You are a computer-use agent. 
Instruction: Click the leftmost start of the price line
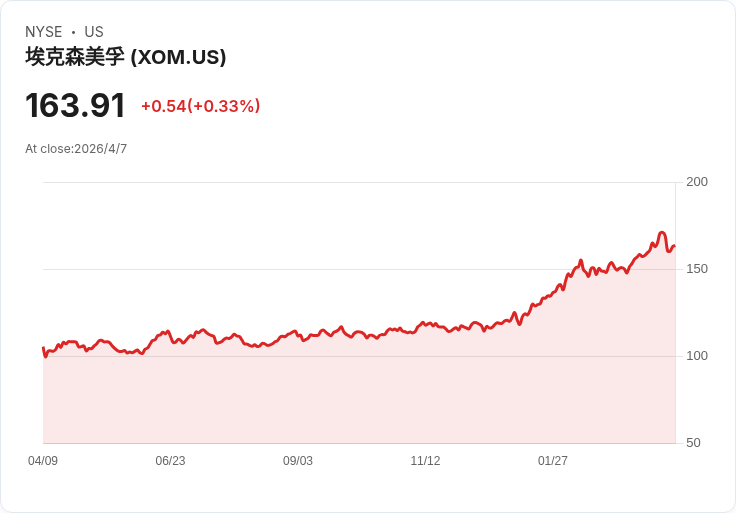[43, 348]
